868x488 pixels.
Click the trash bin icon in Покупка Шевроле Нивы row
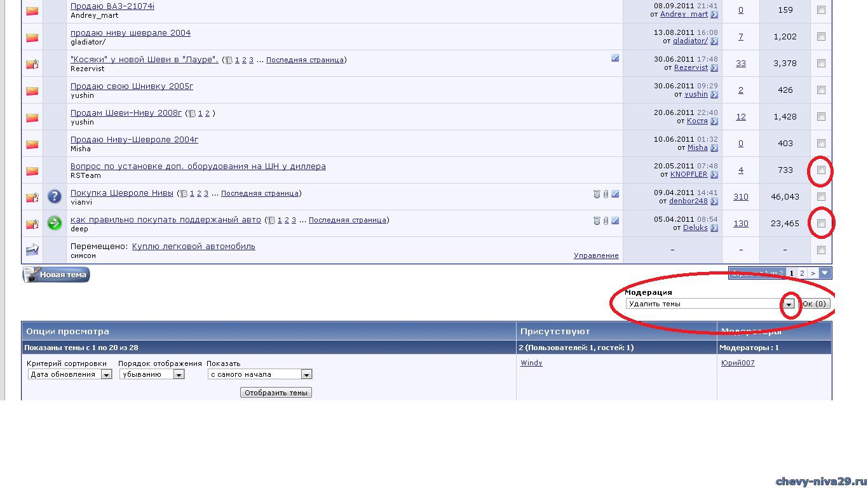597,194
